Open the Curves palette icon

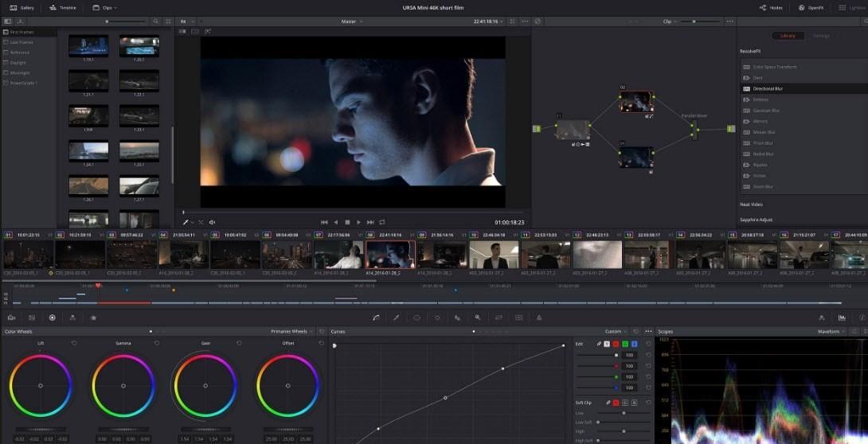pyautogui.click(x=376, y=317)
